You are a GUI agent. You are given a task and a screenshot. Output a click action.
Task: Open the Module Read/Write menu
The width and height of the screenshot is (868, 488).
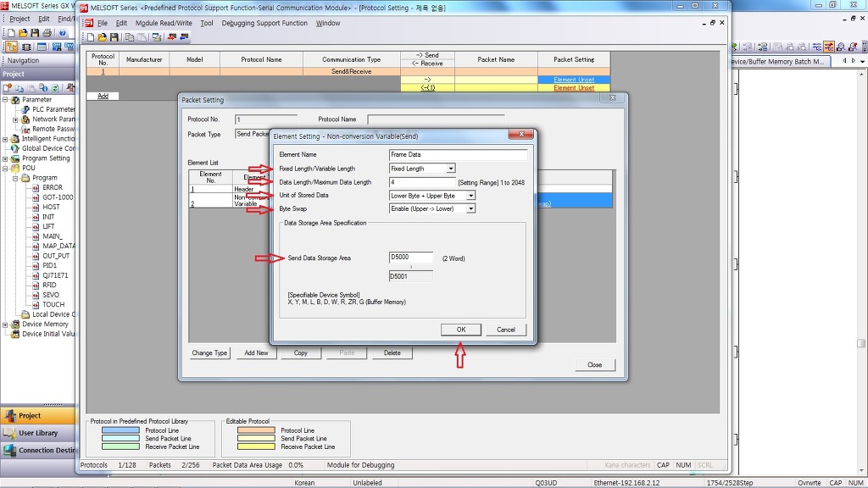(x=164, y=23)
